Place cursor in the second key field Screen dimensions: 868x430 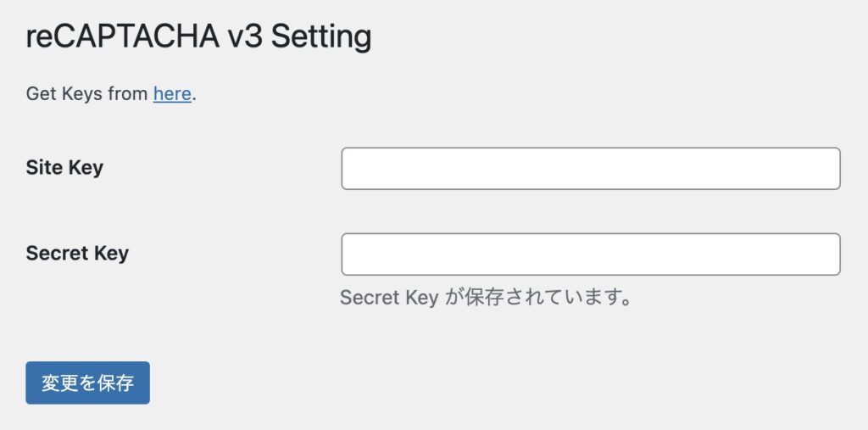(x=590, y=254)
